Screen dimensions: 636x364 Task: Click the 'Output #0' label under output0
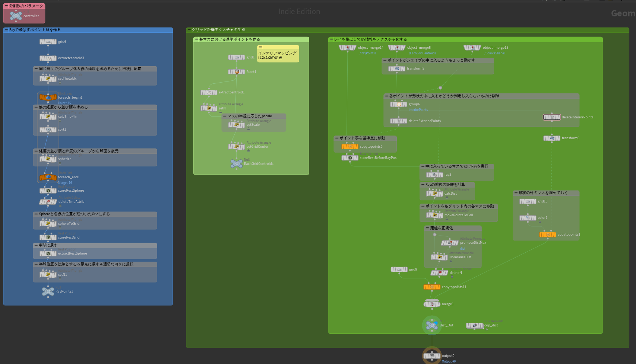[x=449, y=361]
